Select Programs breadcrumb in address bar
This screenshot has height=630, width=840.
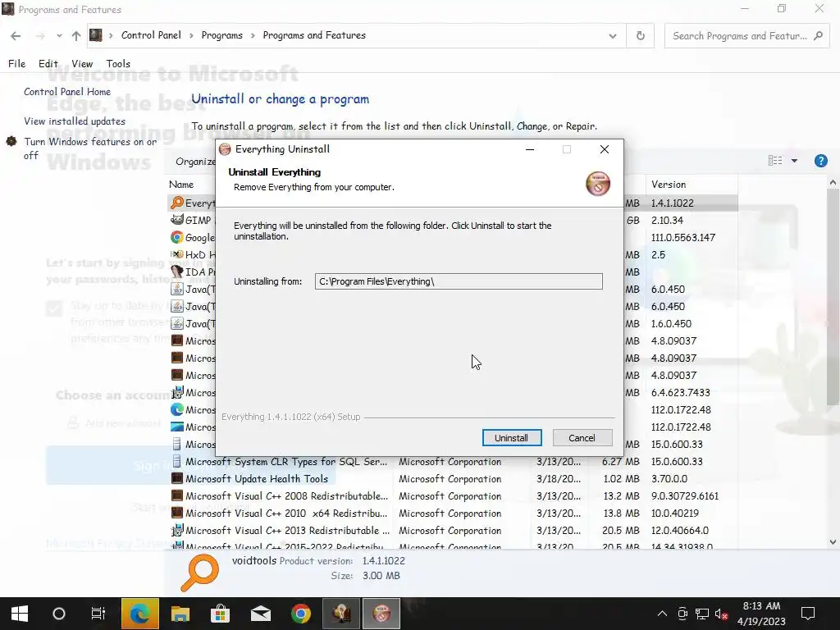[x=221, y=35]
